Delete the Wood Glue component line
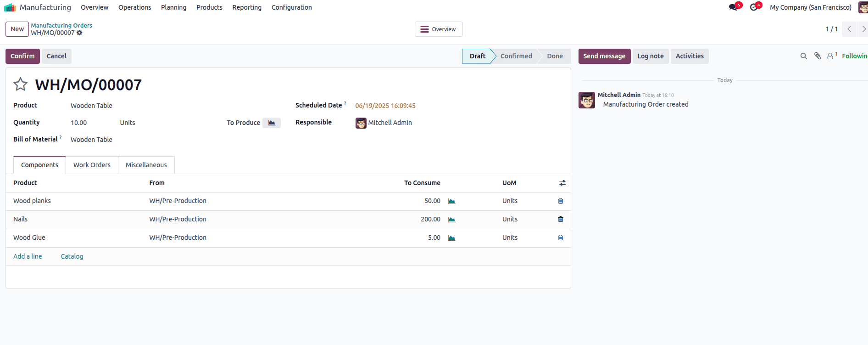 point(561,238)
